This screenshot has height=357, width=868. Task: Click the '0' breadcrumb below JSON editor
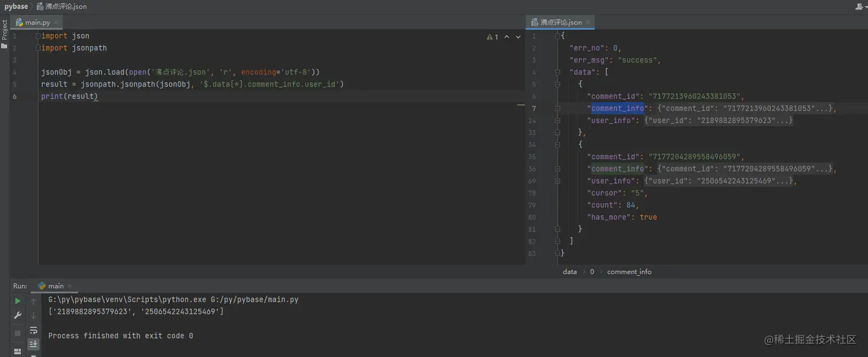coord(592,272)
